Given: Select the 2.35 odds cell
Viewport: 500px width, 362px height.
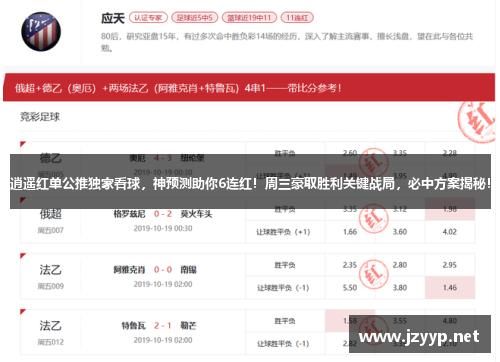Looking at the screenshot, I should point(350,265).
